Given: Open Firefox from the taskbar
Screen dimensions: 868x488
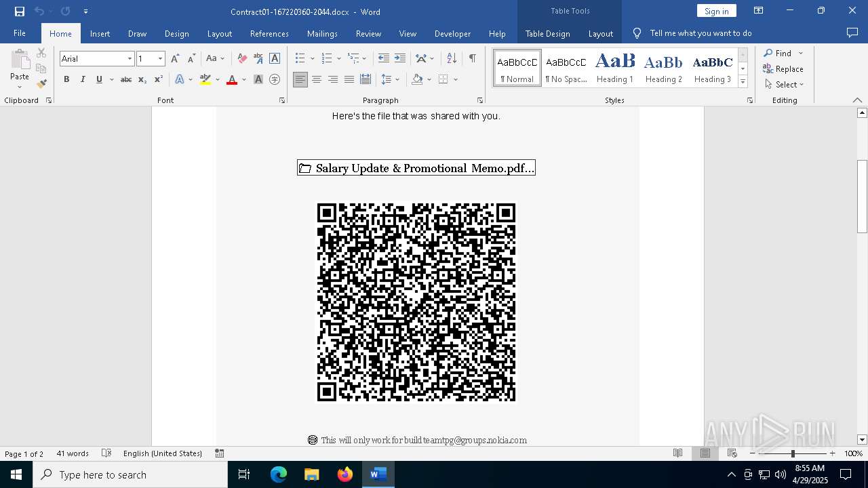Looking at the screenshot, I should tap(345, 474).
